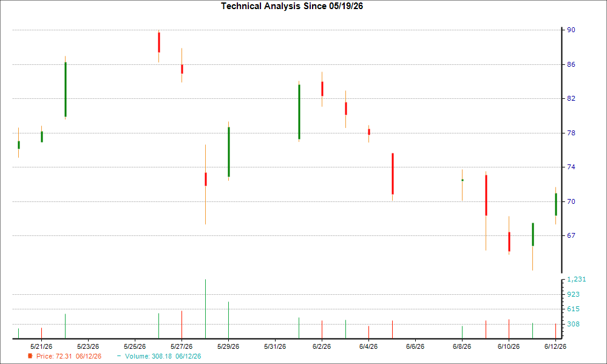
Task: Click the 67 price axis label
Action: click(x=571, y=235)
